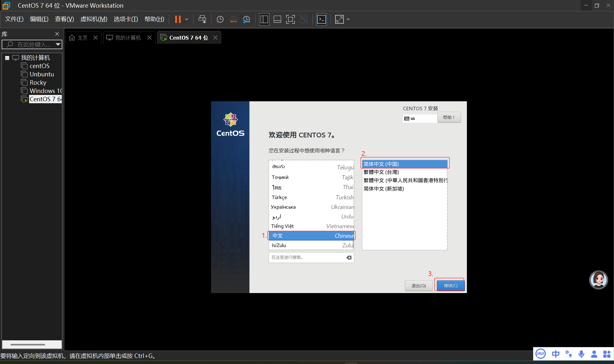
Task: Open the library search filter dropdown
Action: (58, 44)
